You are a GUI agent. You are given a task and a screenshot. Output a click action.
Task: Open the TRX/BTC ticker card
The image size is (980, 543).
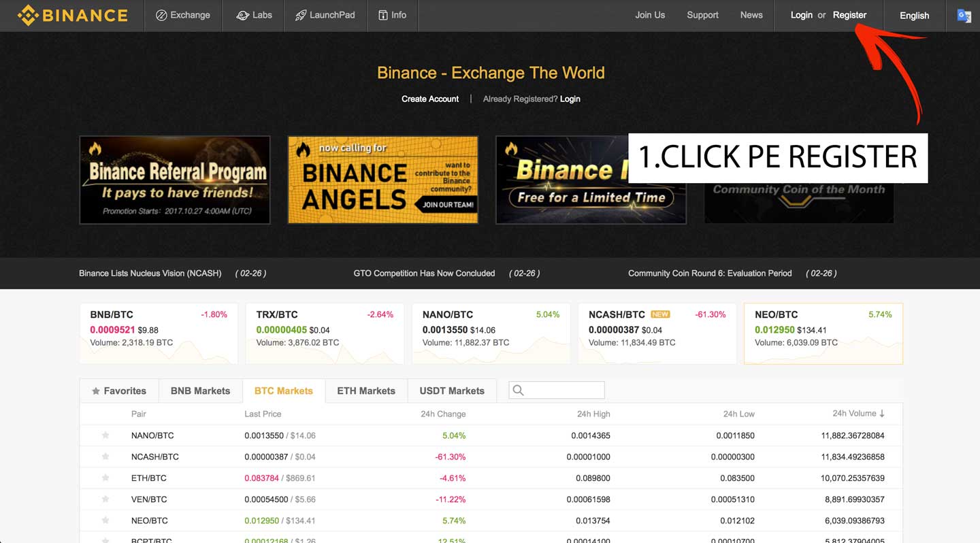click(325, 333)
